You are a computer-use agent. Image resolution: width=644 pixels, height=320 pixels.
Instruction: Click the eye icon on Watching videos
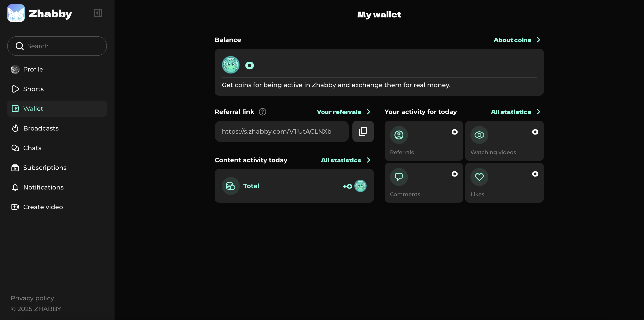[479, 135]
